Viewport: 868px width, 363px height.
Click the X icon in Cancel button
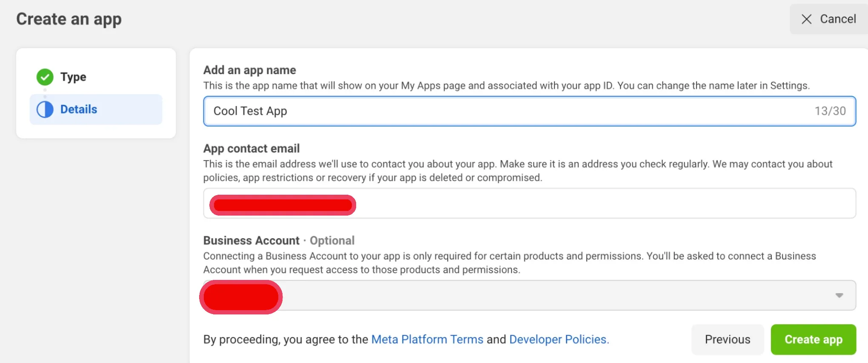(x=806, y=19)
